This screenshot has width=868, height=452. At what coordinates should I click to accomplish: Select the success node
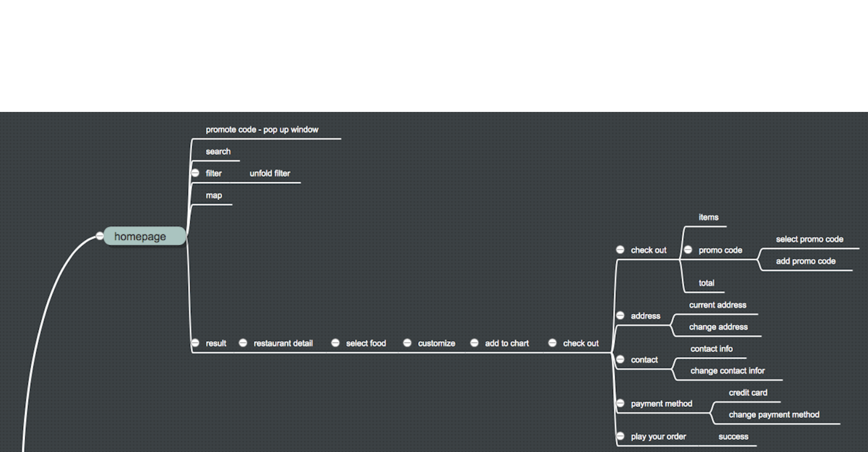click(733, 436)
